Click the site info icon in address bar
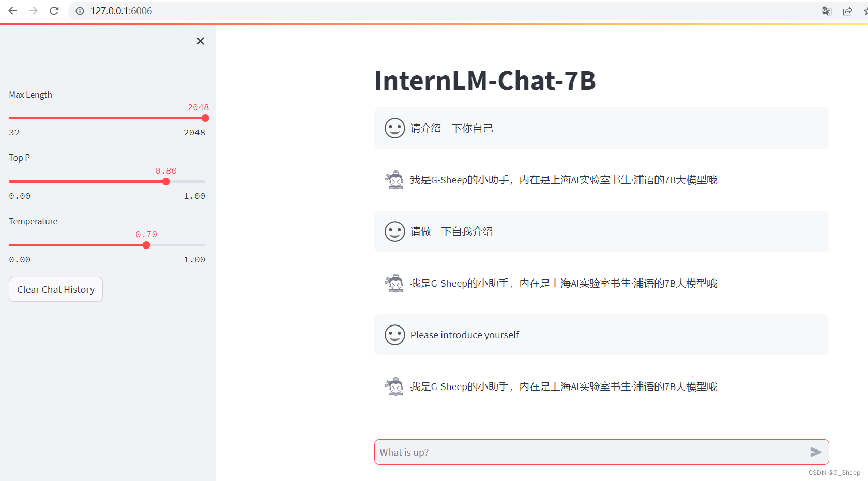868x481 pixels. pos(80,11)
